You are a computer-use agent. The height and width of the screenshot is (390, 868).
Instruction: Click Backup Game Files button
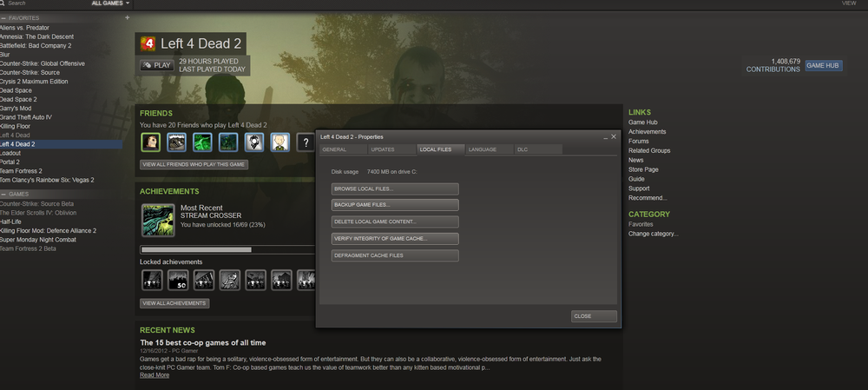[x=395, y=205]
